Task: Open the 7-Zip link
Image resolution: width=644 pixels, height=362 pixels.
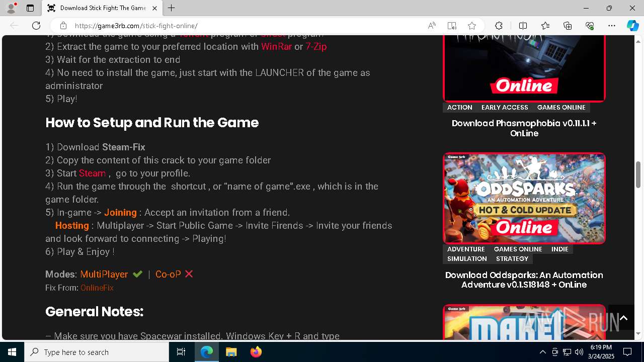Action: pos(316,46)
